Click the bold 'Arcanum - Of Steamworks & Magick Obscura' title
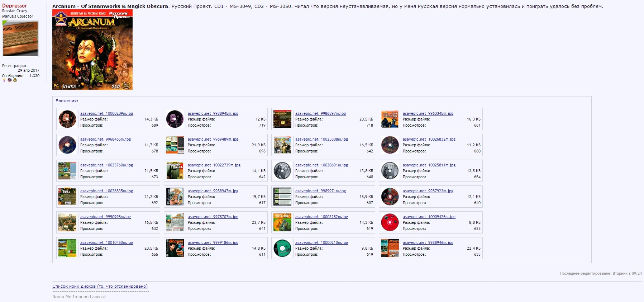The height and width of the screenshot is (302, 644). pyautogui.click(x=110, y=6)
